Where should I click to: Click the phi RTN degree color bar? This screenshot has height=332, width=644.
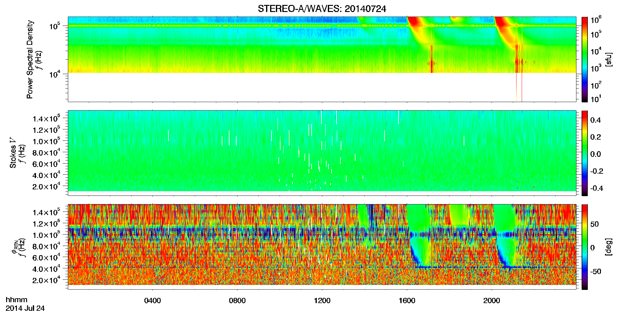585,247
